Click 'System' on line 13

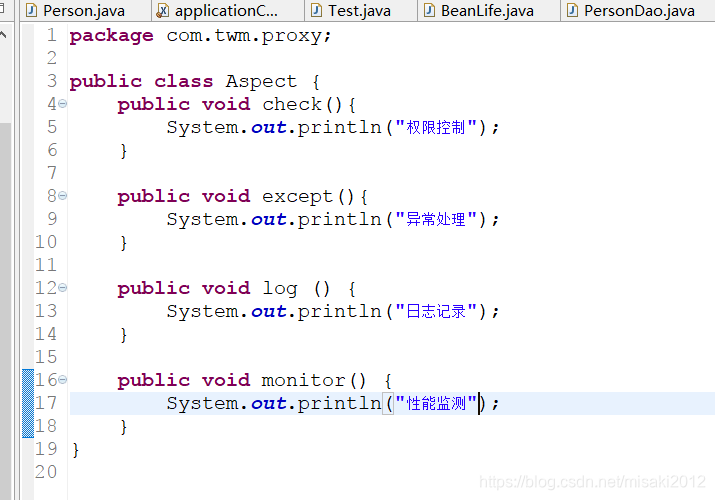click(x=202, y=311)
